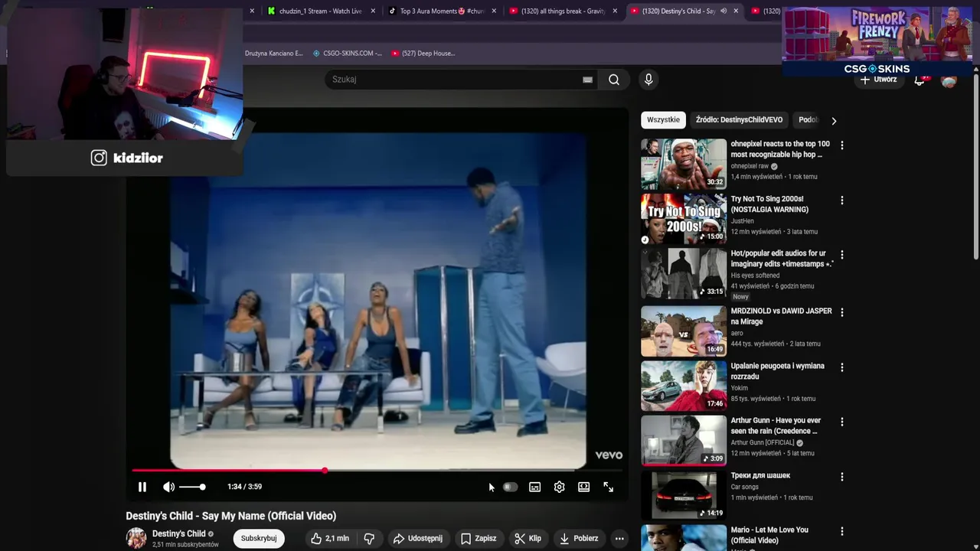
Task: Open the options menu for the Arthur Gunn video
Action: (841, 422)
